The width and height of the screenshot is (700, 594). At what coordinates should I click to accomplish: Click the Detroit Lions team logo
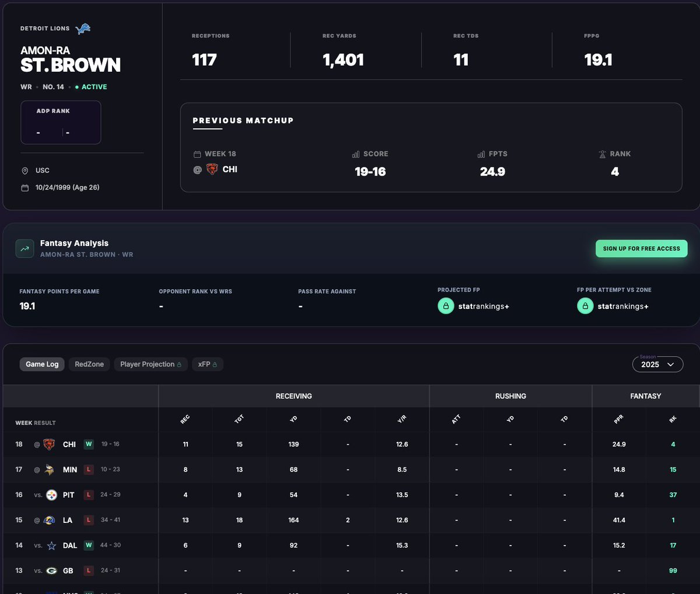[x=83, y=29]
